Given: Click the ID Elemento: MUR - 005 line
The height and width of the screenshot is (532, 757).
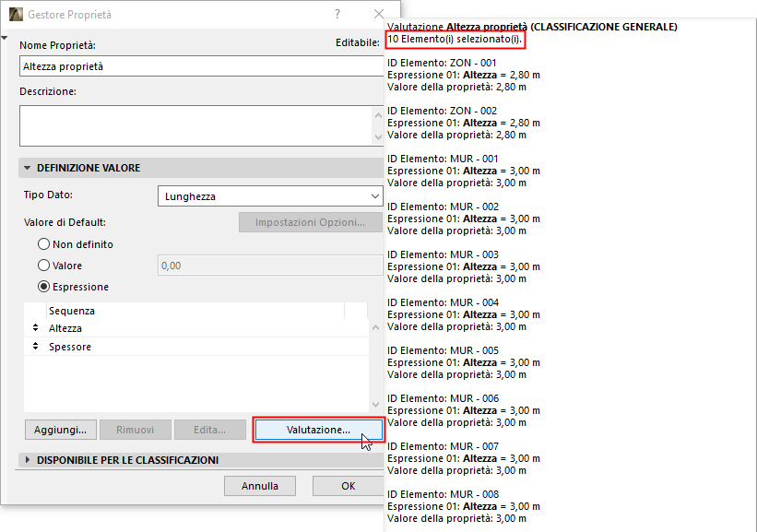Looking at the screenshot, I should click(443, 350).
